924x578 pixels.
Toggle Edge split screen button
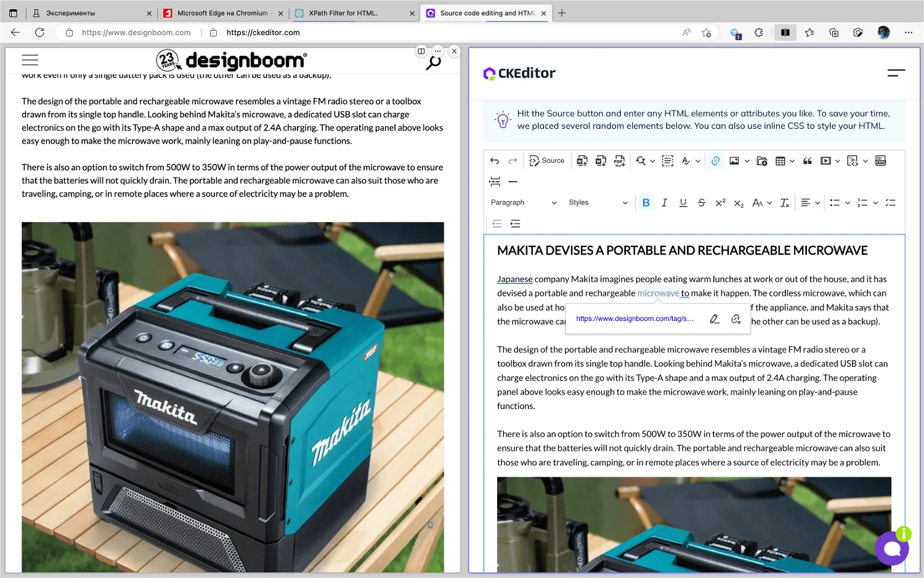click(785, 33)
